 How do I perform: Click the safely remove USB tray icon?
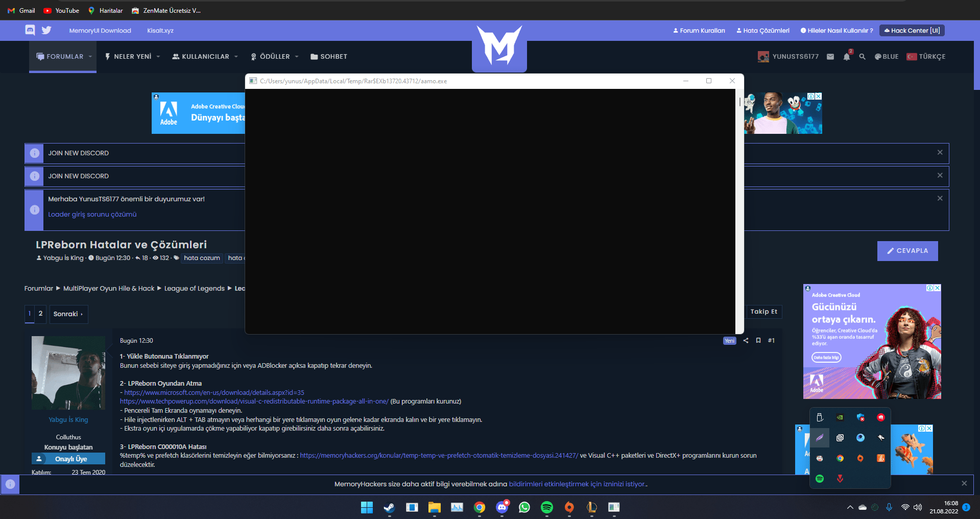pyautogui.click(x=820, y=417)
